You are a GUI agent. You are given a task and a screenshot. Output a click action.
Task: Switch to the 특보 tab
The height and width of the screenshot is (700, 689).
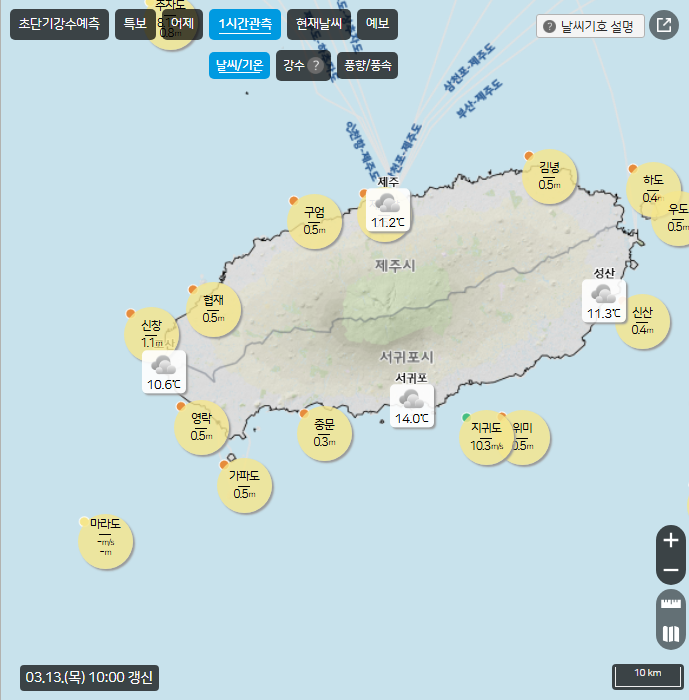135,24
